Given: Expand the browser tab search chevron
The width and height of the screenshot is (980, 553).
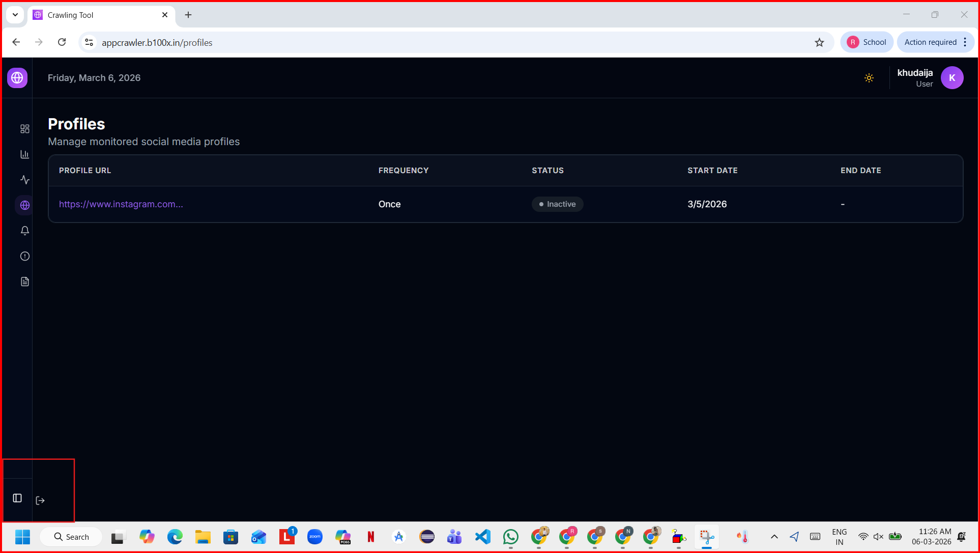Looking at the screenshot, I should pos(15,15).
